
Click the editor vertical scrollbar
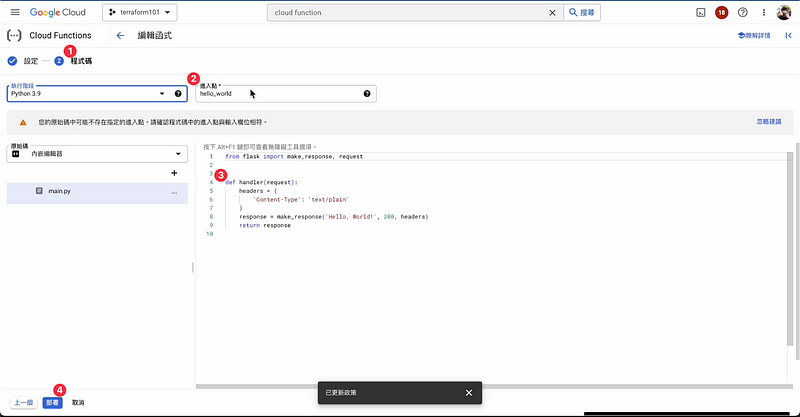pos(790,250)
